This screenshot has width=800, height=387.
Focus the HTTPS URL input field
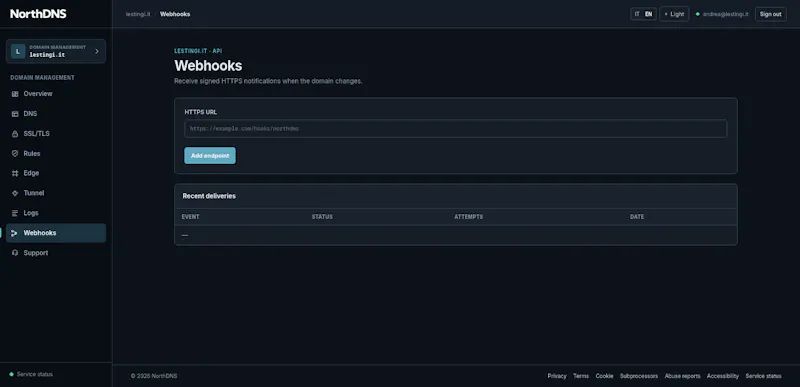click(x=456, y=129)
